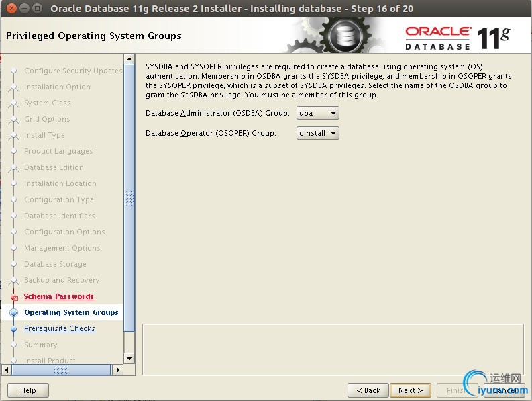
Task: Click the Install Type step
Action: pos(44,135)
